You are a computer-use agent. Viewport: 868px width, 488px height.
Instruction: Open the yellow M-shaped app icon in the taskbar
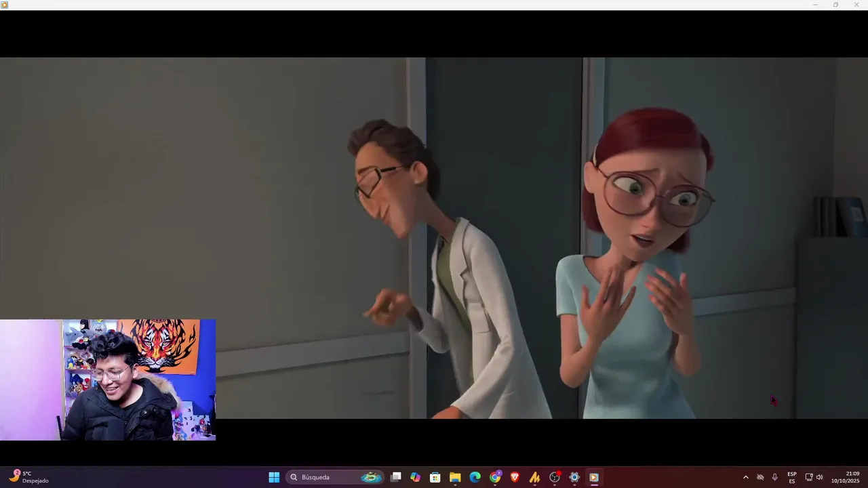(534, 477)
